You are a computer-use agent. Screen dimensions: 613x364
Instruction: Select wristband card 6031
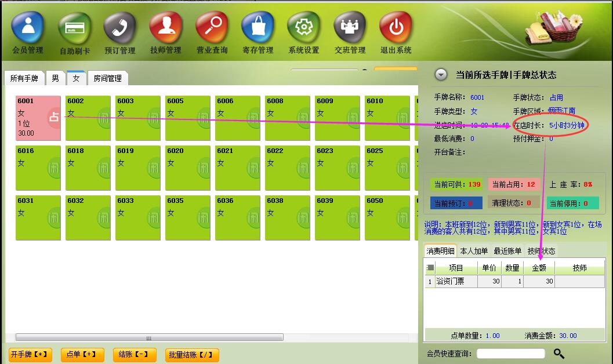[38, 218]
